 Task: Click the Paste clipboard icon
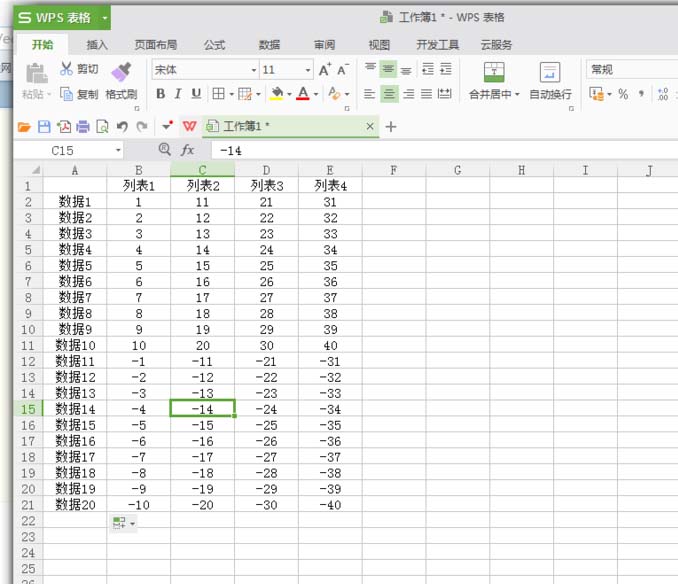click(37, 73)
